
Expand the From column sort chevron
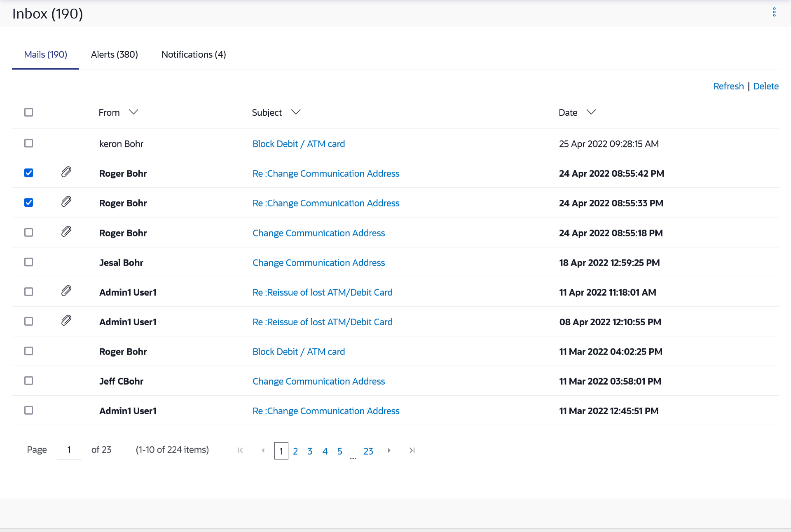point(133,112)
